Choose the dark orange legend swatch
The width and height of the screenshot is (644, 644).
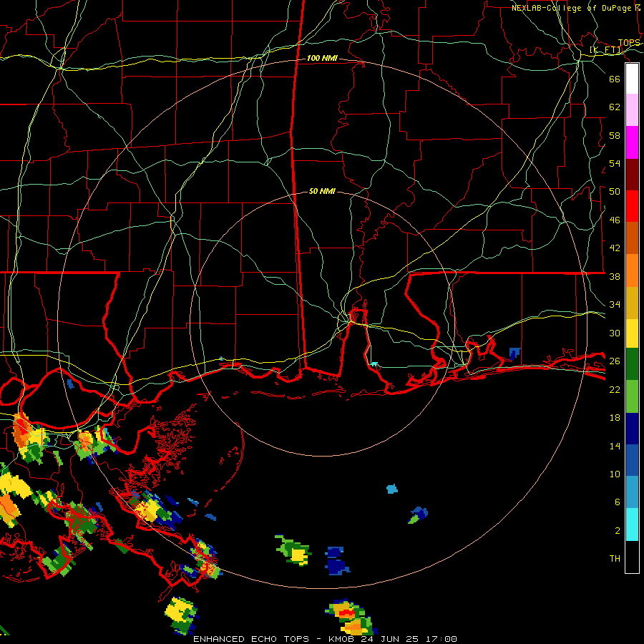[x=632, y=238]
